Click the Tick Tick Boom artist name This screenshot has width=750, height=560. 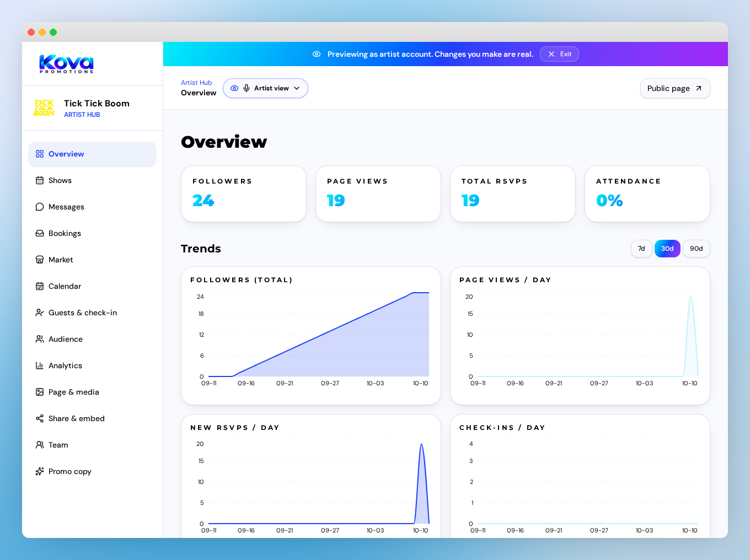point(97,103)
